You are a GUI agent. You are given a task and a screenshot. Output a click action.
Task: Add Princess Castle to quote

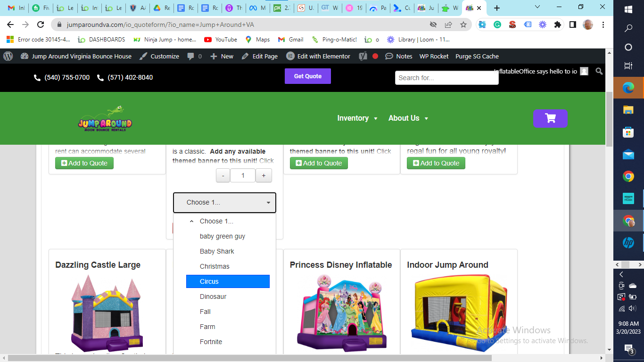tap(436, 163)
